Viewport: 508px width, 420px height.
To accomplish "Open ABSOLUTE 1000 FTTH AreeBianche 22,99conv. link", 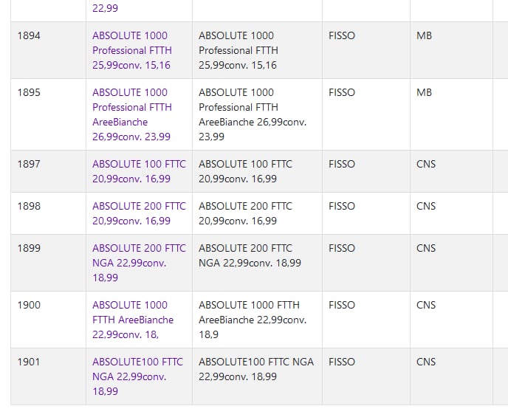I will pyautogui.click(x=133, y=320).
